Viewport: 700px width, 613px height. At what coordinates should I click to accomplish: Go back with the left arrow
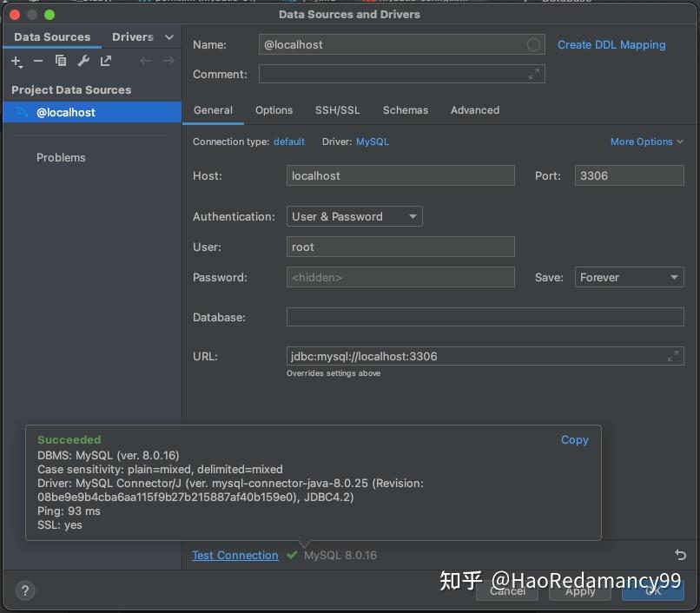coord(146,60)
